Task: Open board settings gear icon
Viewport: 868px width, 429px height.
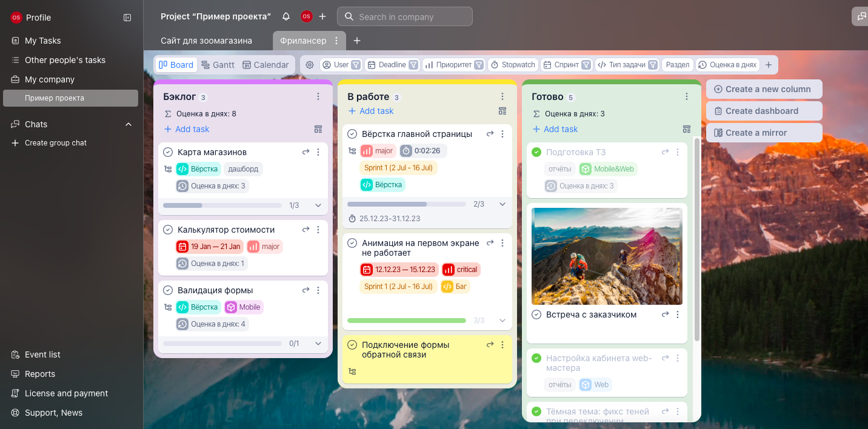Action: click(x=310, y=65)
